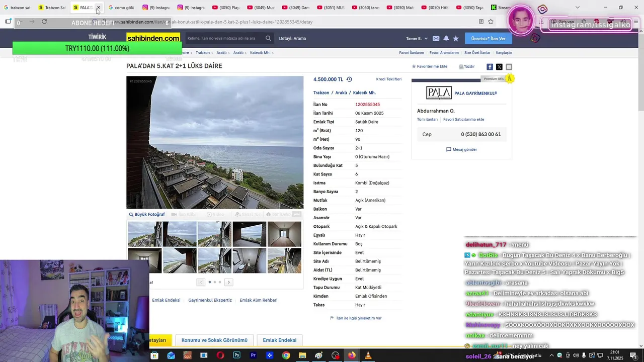Click Favori Satıcılarıma ekle link
This screenshot has height=362, width=644.
[463, 120]
